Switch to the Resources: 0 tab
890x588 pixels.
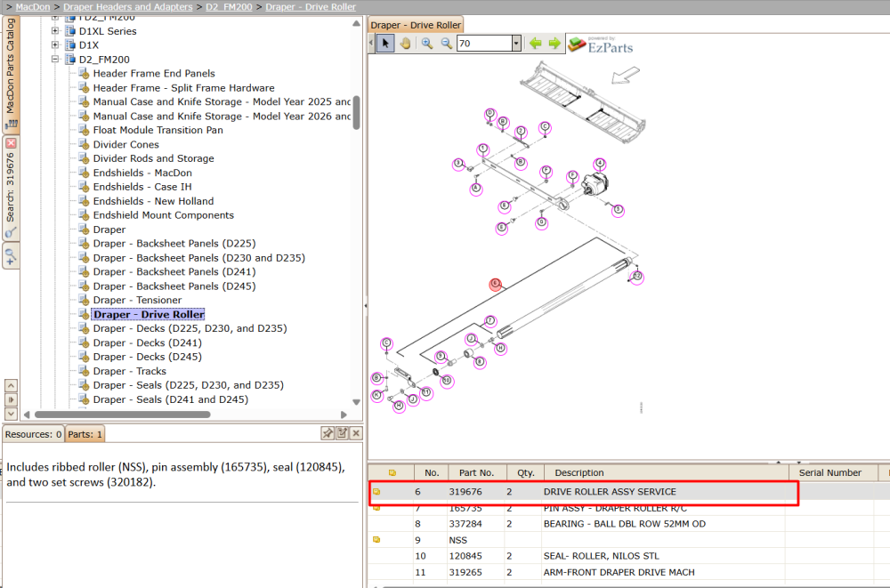click(34, 434)
